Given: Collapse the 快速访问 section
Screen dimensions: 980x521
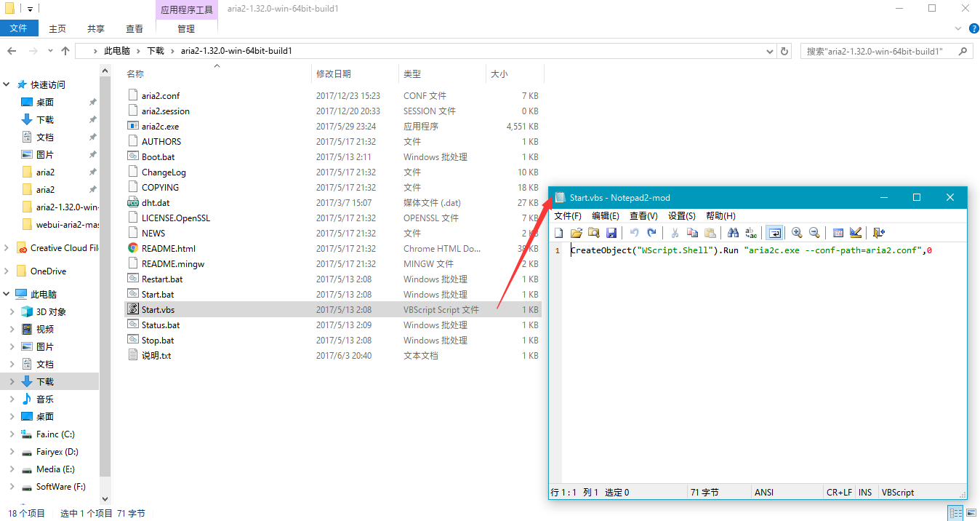Looking at the screenshot, I should point(7,85).
